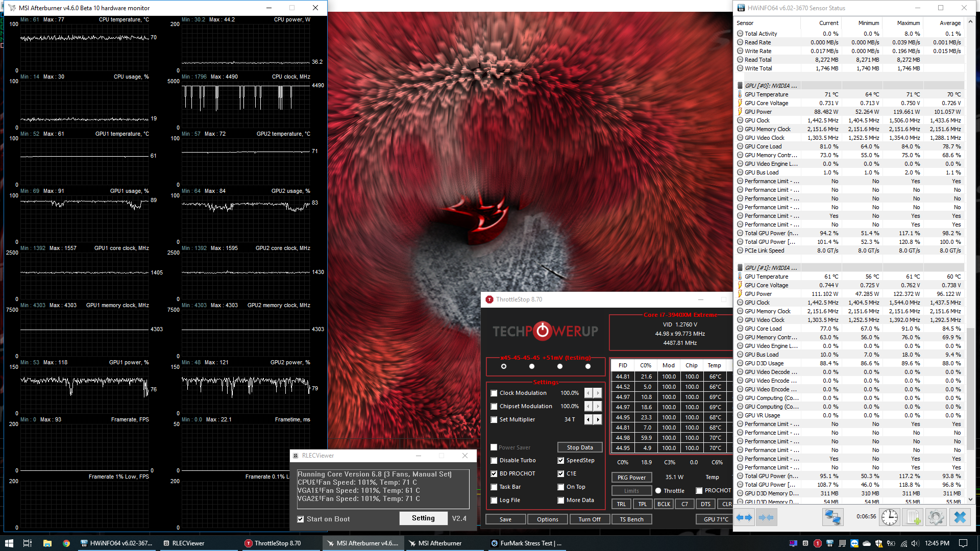980x551 pixels.
Task: Open the volume speaker tray icon
Action: pyautogui.click(x=915, y=543)
